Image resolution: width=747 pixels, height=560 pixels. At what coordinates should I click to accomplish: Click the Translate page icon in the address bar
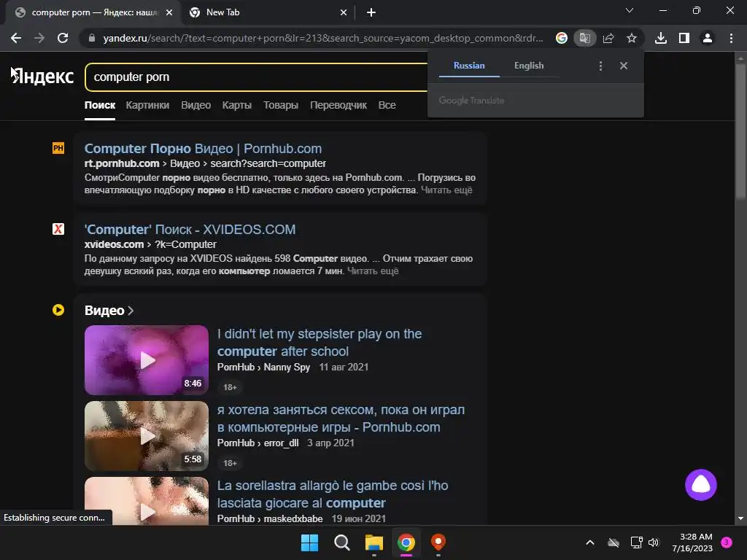tap(584, 38)
